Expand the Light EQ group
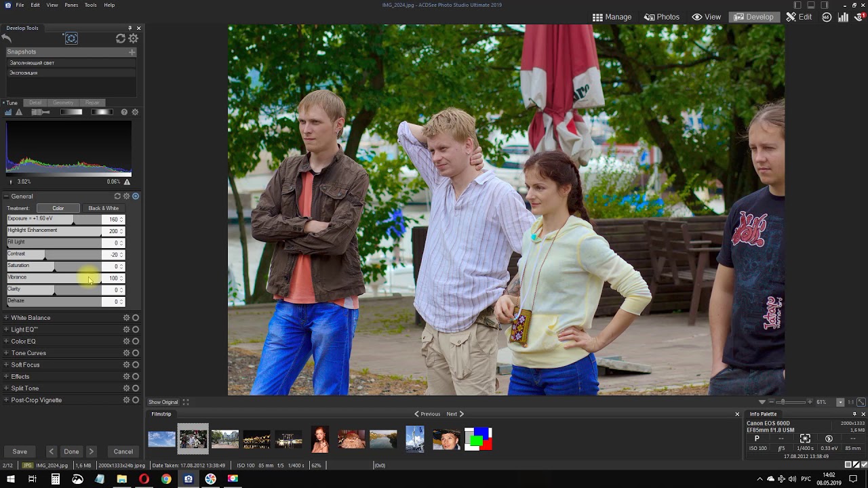Image resolution: width=868 pixels, height=488 pixels. point(6,329)
